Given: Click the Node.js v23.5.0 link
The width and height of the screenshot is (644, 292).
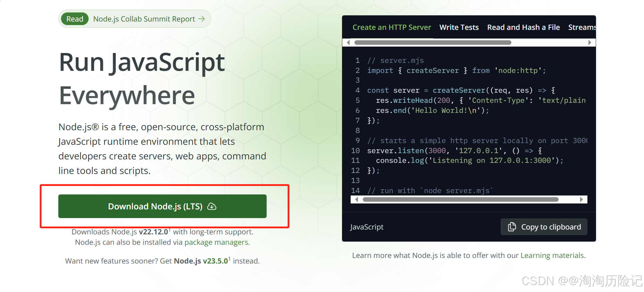Looking at the screenshot, I should point(201,261).
